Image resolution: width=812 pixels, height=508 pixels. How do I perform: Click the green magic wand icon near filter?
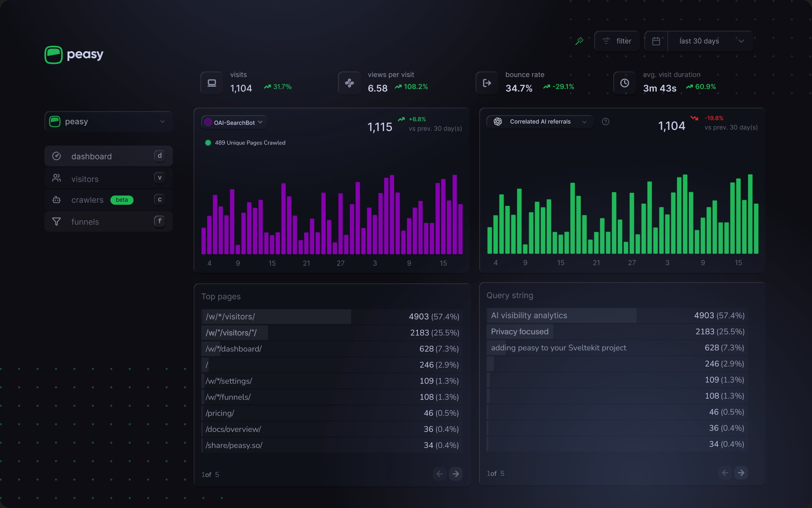click(x=579, y=41)
